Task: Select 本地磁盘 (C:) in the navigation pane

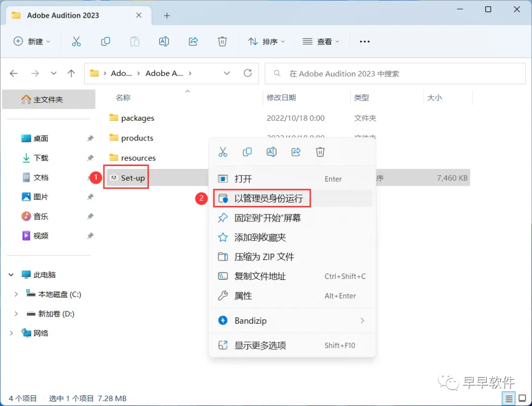Action: 60,294
